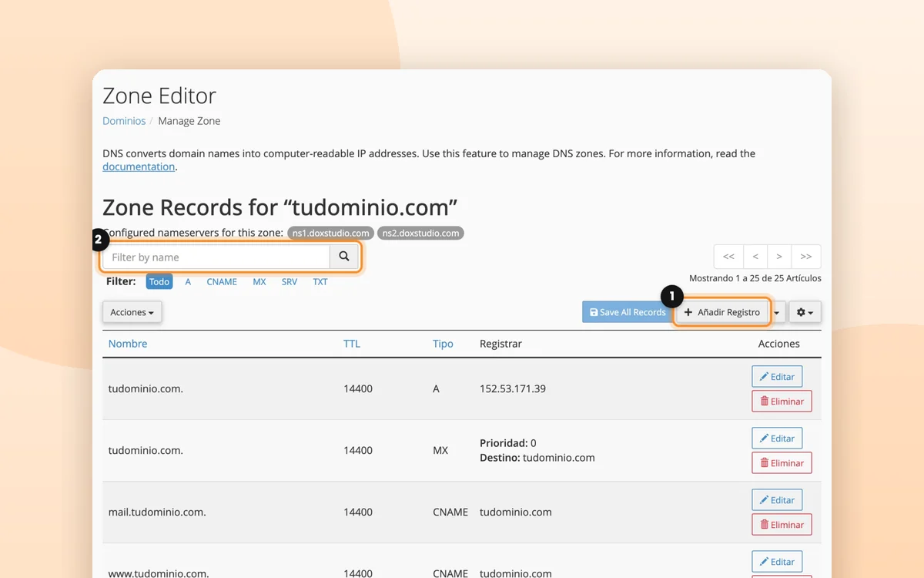Click the Zone Editor page title

tap(159, 96)
